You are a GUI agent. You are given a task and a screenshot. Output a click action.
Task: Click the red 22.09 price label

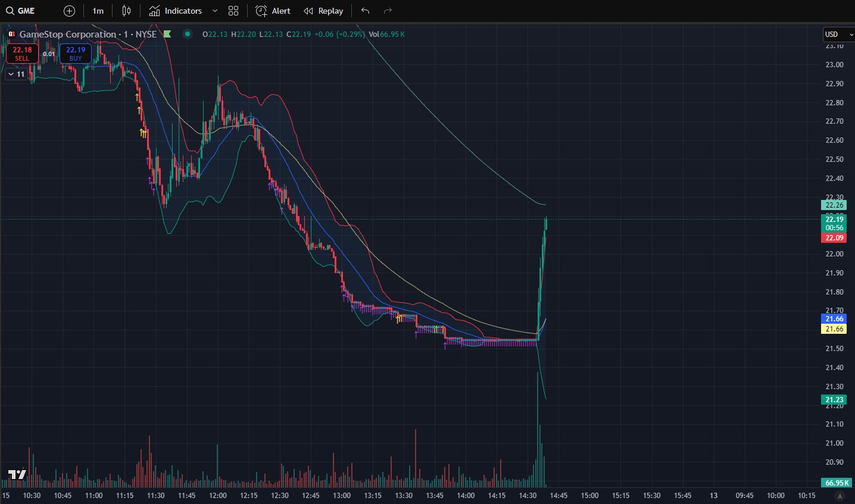tap(834, 238)
